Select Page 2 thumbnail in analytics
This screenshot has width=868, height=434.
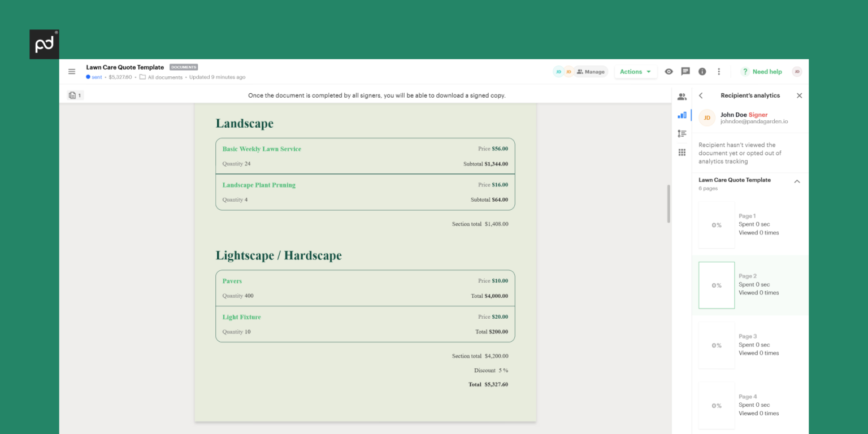tap(717, 285)
